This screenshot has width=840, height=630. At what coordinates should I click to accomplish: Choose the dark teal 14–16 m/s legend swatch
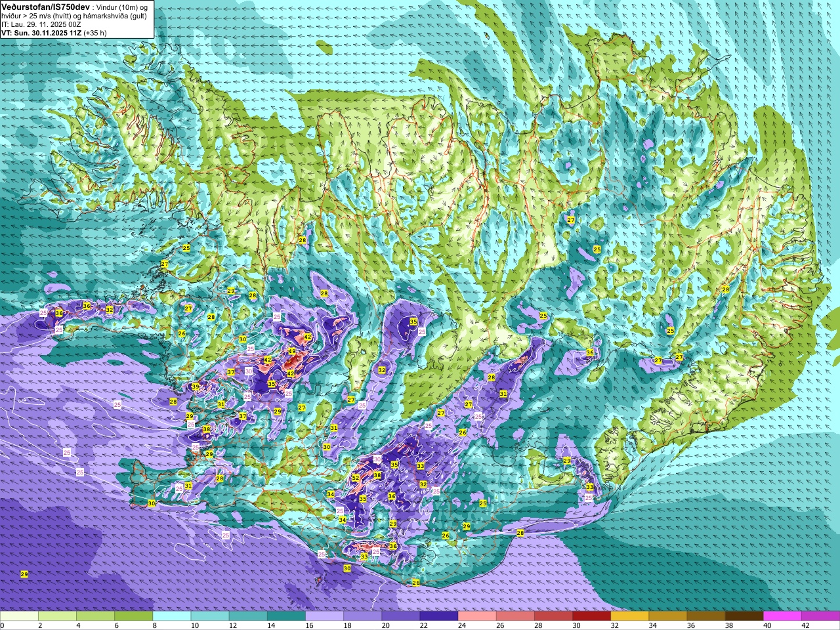pyautogui.click(x=286, y=616)
